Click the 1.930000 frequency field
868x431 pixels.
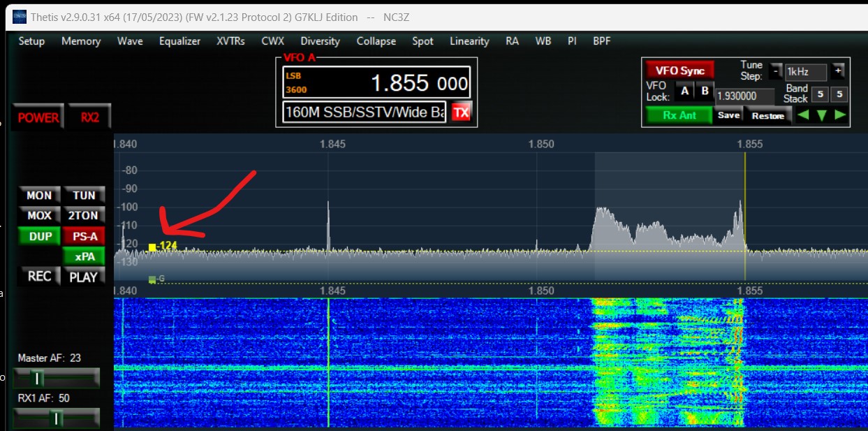[x=744, y=96]
